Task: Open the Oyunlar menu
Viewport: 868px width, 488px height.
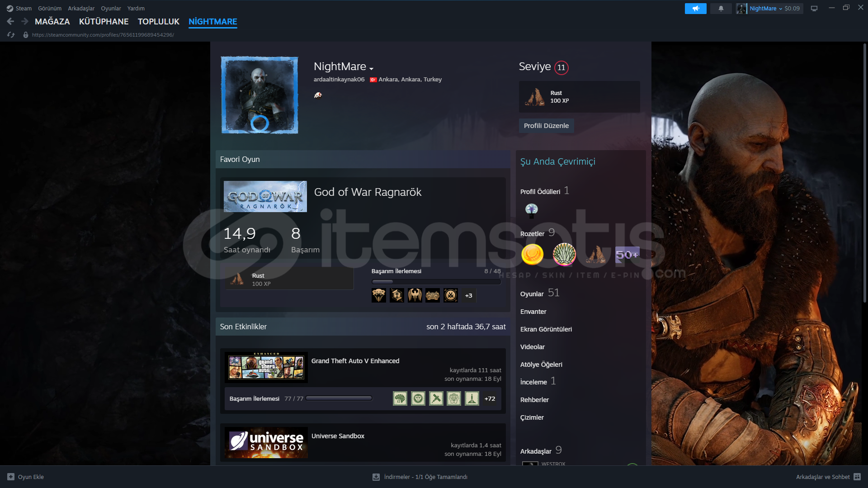Action: coord(111,8)
